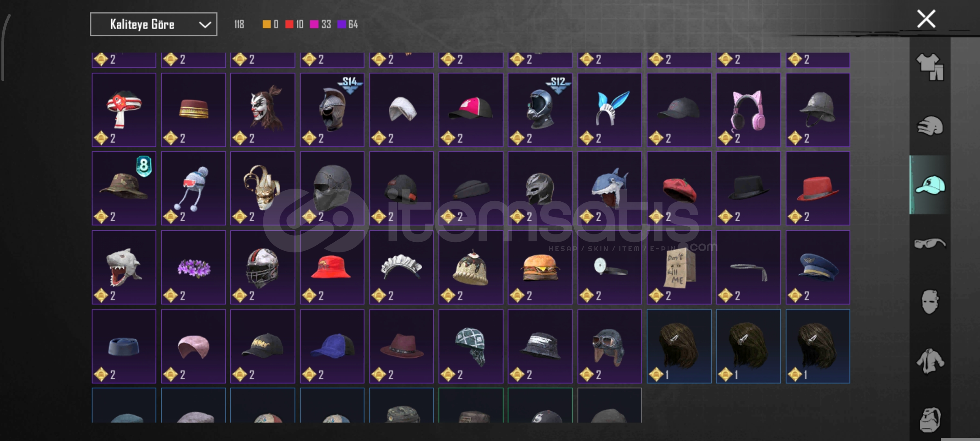Choose the blue shark hood item
This screenshot has width=980, height=441.
[610, 189]
